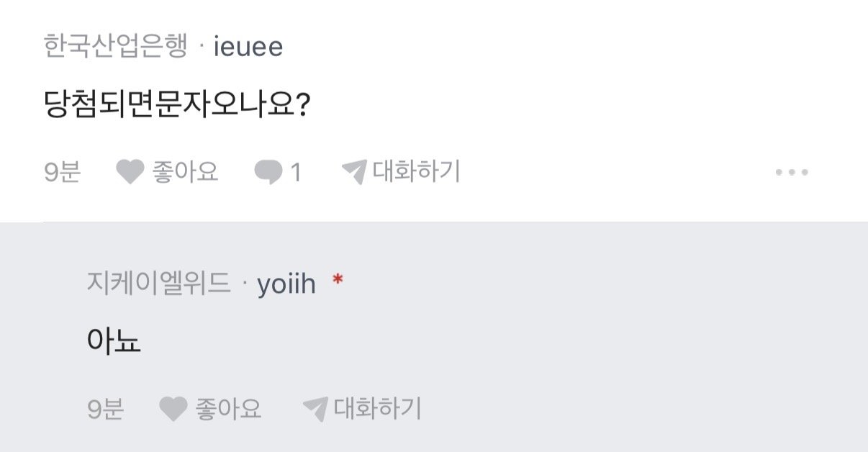Viewport: 868px width, 452px height.
Task: Open replies via speech bubble icon
Action: coord(268,173)
